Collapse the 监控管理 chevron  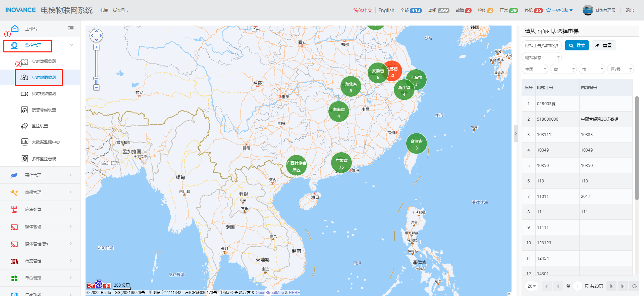point(71,45)
